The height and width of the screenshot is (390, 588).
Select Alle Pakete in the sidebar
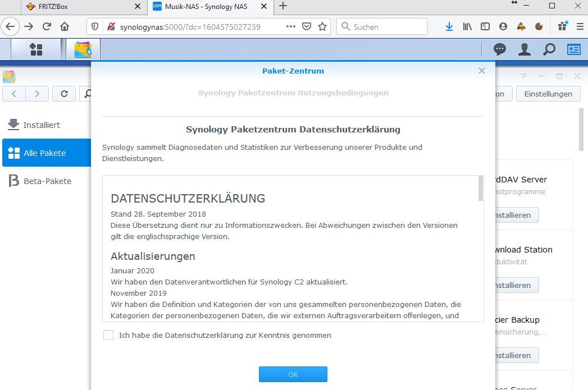point(47,153)
